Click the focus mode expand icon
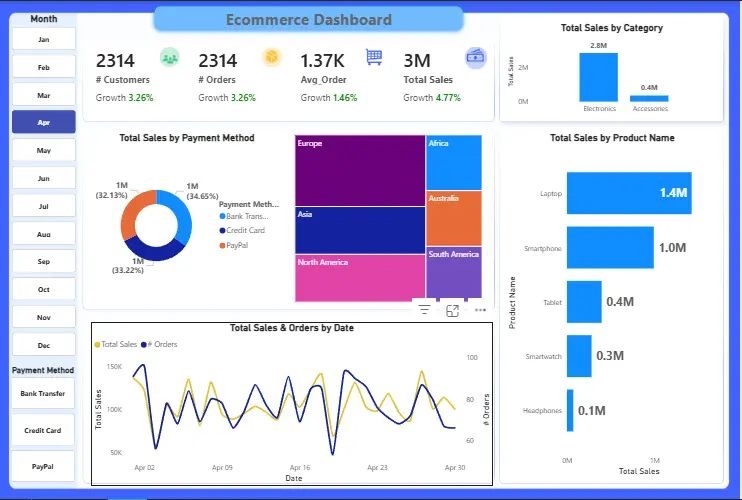Image resolution: width=742 pixels, height=500 pixels. pyautogui.click(x=452, y=311)
